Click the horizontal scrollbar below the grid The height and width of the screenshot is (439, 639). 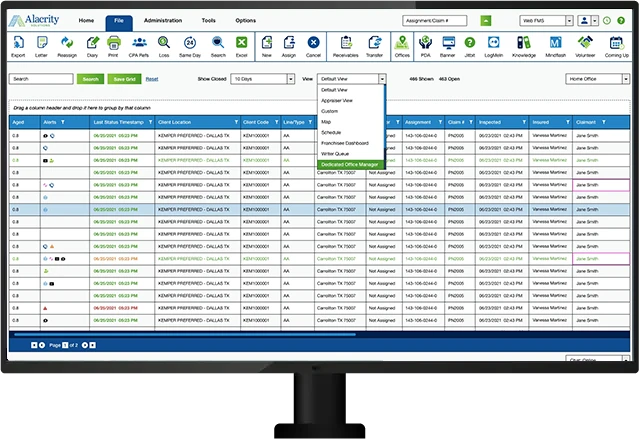click(185, 335)
